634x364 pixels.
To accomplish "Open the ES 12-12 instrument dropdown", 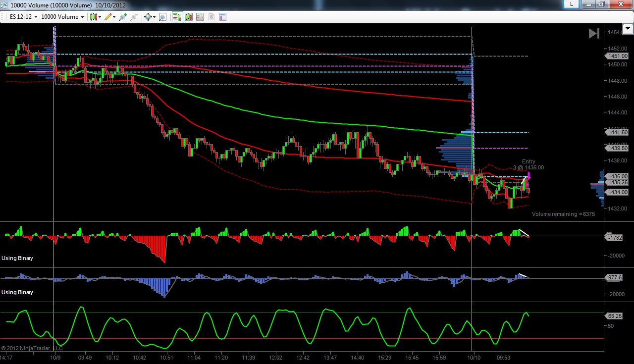I will click(x=23, y=17).
